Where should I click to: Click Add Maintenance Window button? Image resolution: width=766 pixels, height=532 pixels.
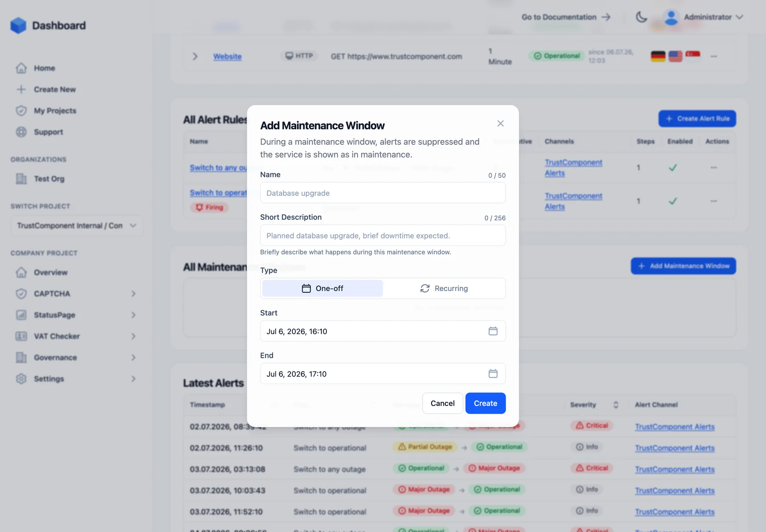pos(683,266)
